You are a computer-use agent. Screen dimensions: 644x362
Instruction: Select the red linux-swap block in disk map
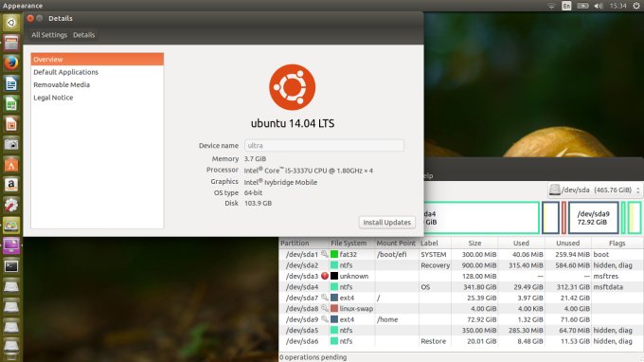point(563,218)
